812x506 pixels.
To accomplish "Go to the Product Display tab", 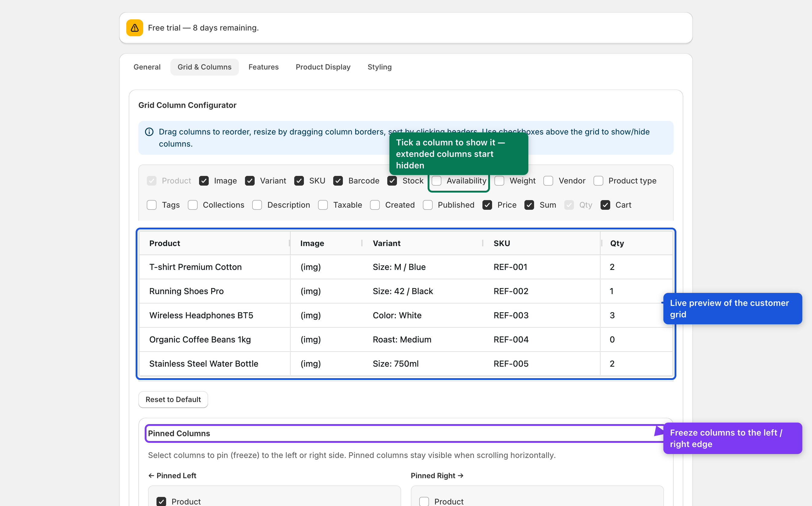I will 323,67.
